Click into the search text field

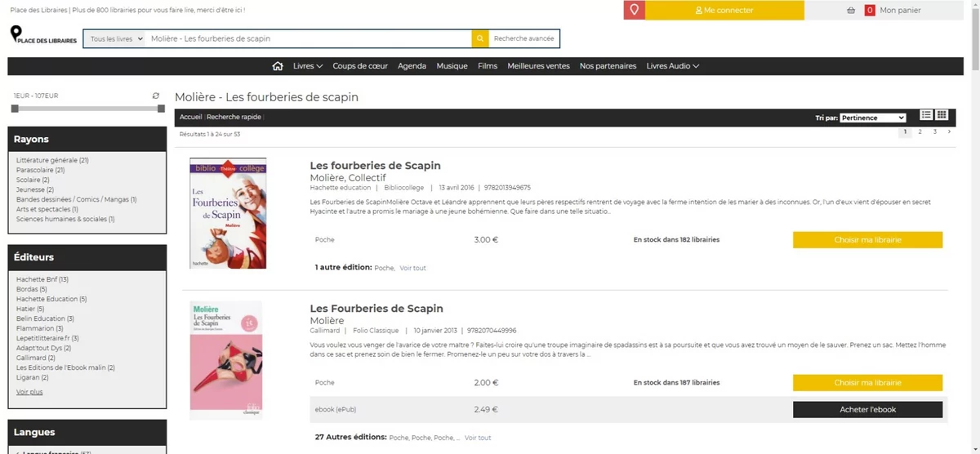click(309, 38)
